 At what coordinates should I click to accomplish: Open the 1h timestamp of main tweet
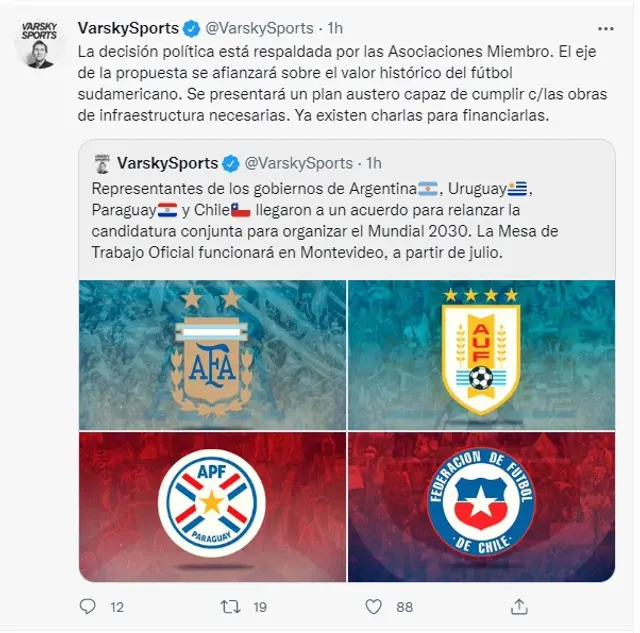[x=335, y=28]
